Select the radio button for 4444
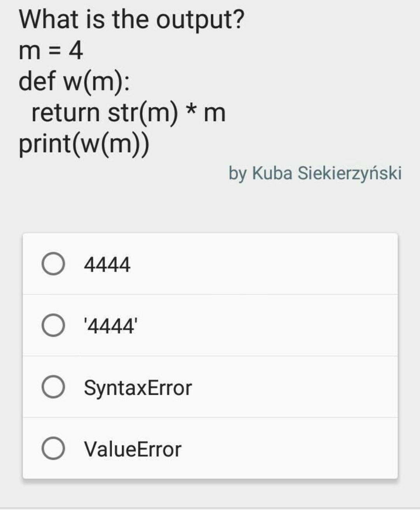This screenshot has height=510, width=420. (x=53, y=264)
